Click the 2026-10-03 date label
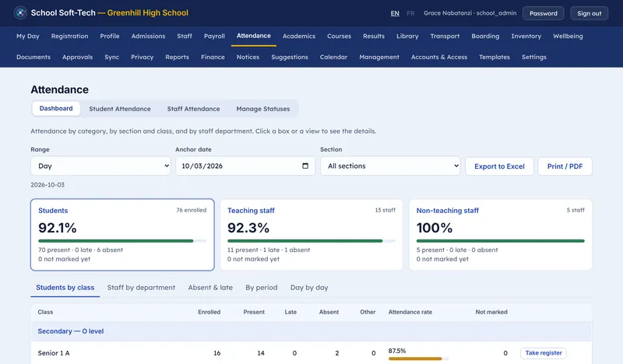The width and height of the screenshot is (623, 364). tap(48, 184)
